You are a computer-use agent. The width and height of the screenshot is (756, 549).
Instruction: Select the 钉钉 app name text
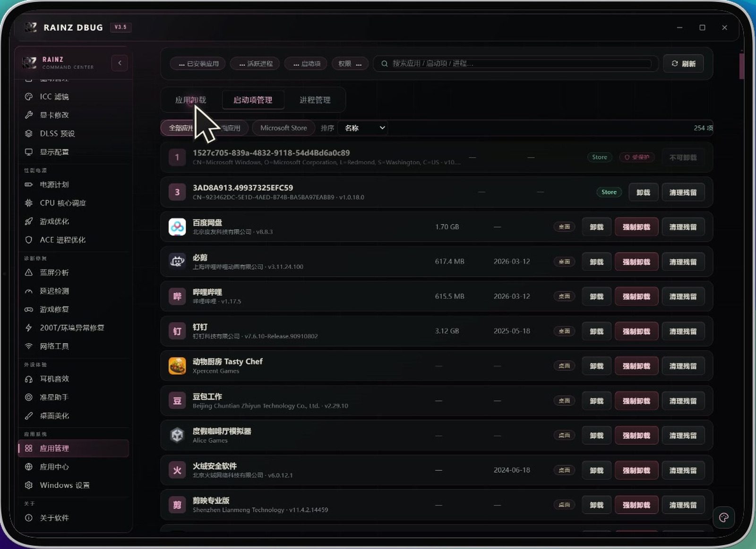point(200,327)
